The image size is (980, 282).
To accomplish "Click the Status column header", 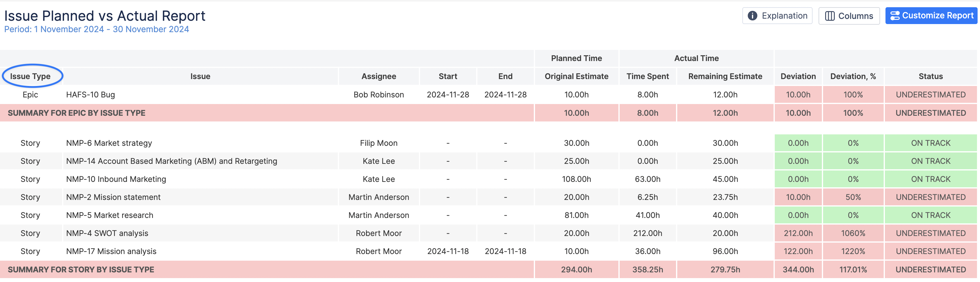I will [x=930, y=76].
